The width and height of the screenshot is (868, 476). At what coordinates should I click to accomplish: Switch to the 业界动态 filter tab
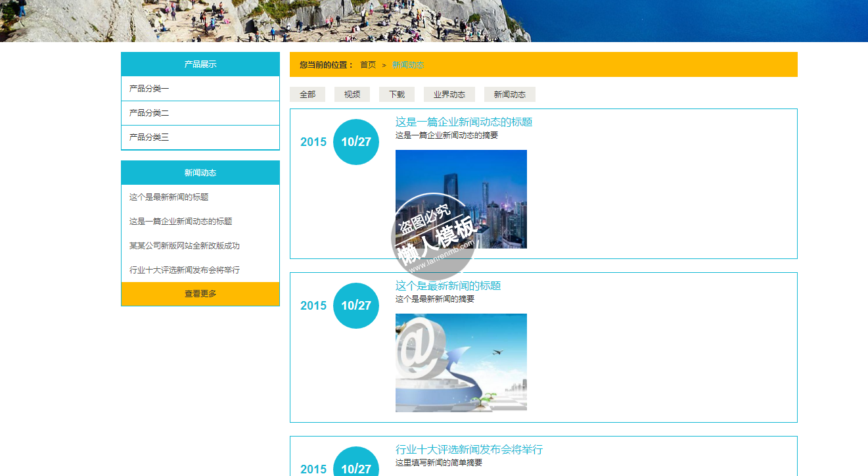449,95
